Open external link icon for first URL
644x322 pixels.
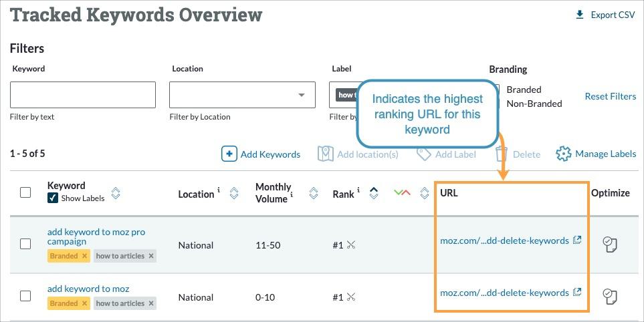click(x=577, y=240)
